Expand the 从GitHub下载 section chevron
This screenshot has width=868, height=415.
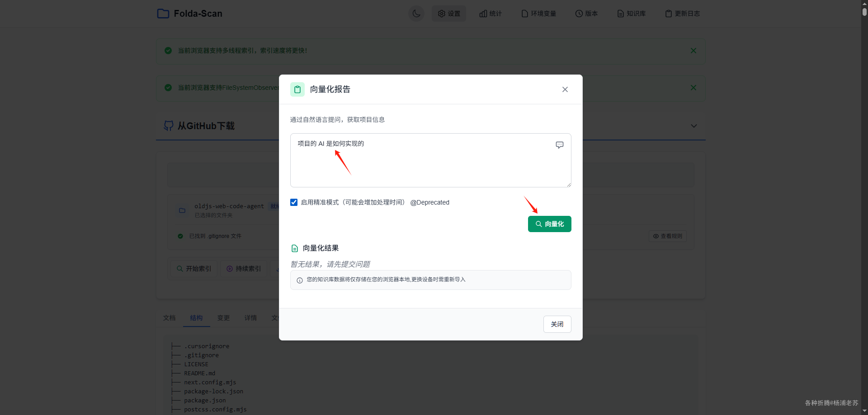pos(694,126)
